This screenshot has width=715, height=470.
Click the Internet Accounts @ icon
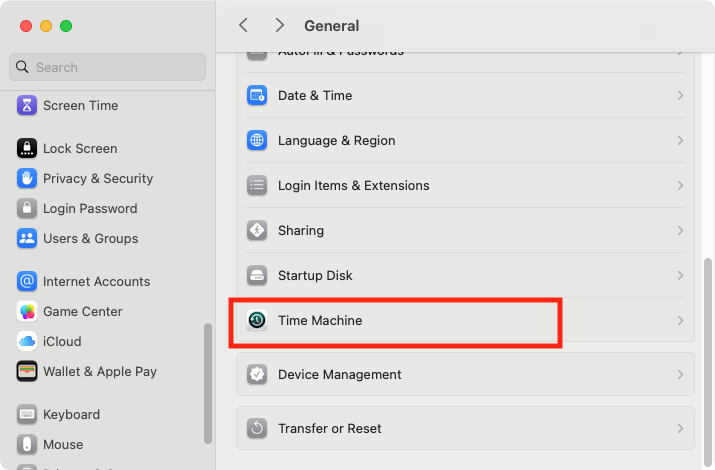(27, 281)
